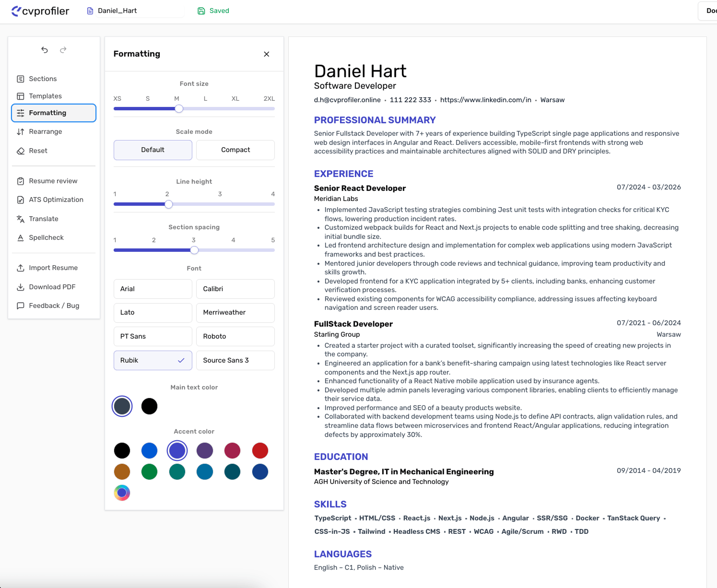Select the Calibri font option
This screenshot has height=588, width=717.
pyautogui.click(x=235, y=289)
